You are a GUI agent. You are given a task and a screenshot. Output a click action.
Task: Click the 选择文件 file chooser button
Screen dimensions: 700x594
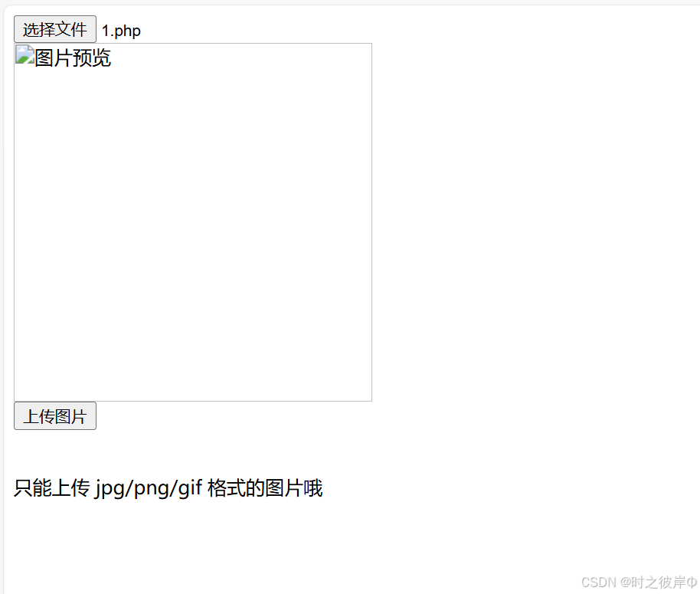pyautogui.click(x=55, y=29)
